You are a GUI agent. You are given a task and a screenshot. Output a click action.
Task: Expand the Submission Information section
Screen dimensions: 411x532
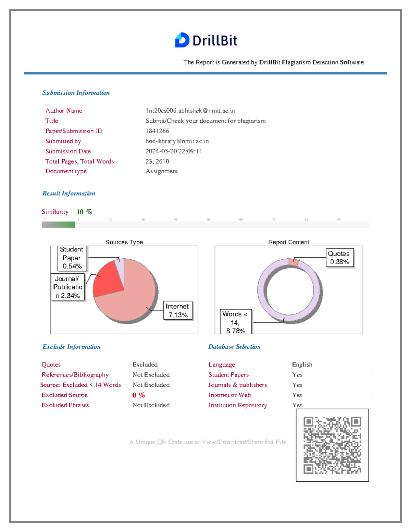[x=76, y=92]
